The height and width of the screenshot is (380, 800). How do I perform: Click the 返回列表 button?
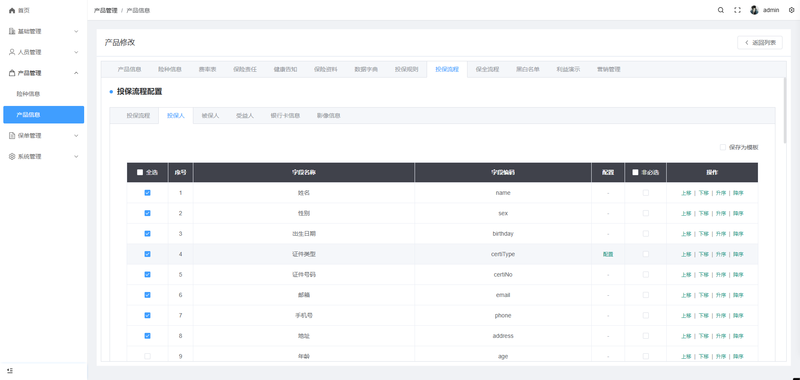click(x=760, y=43)
